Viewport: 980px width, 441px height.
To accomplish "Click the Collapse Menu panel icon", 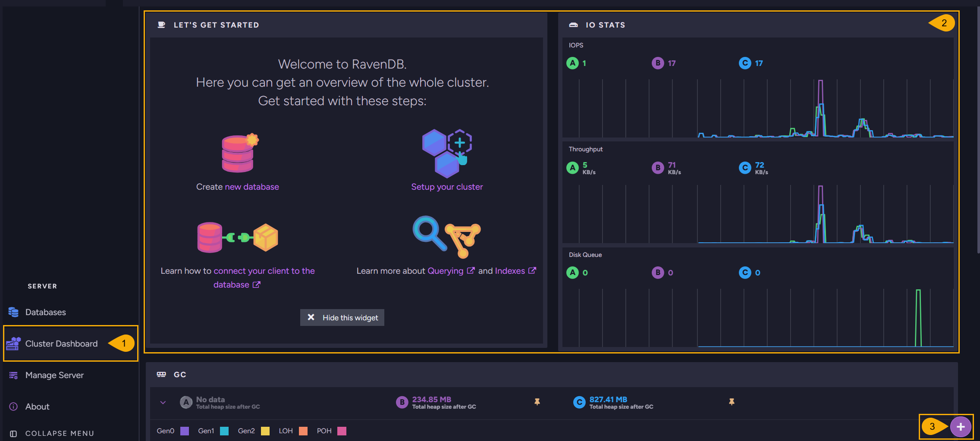I will point(13,434).
